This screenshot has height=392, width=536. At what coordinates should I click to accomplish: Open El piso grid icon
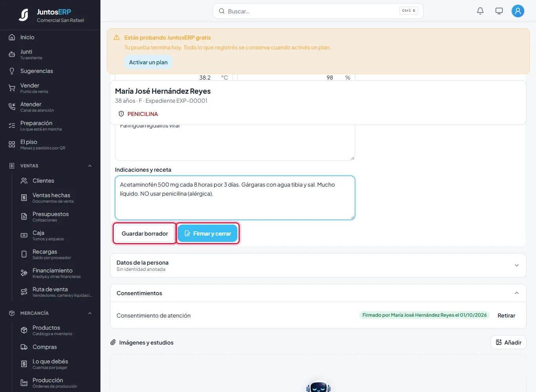12,145
